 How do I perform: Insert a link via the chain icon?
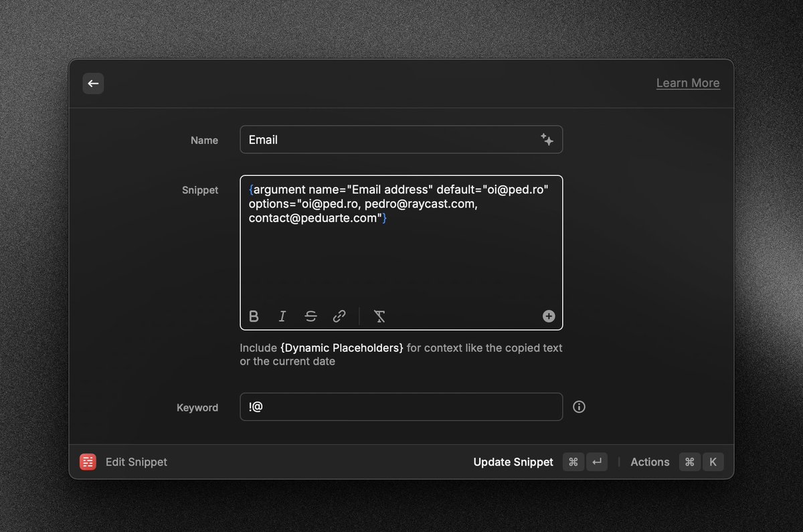coord(339,317)
